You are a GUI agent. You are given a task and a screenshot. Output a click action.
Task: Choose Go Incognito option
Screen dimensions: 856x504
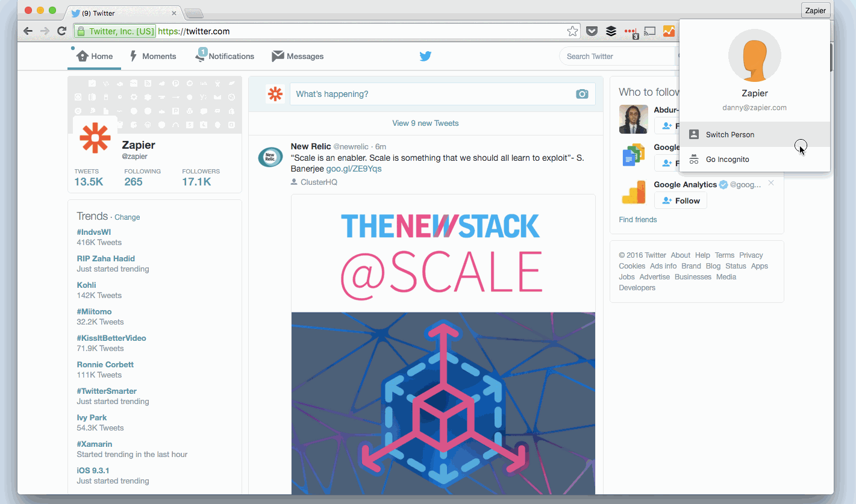tap(755, 159)
